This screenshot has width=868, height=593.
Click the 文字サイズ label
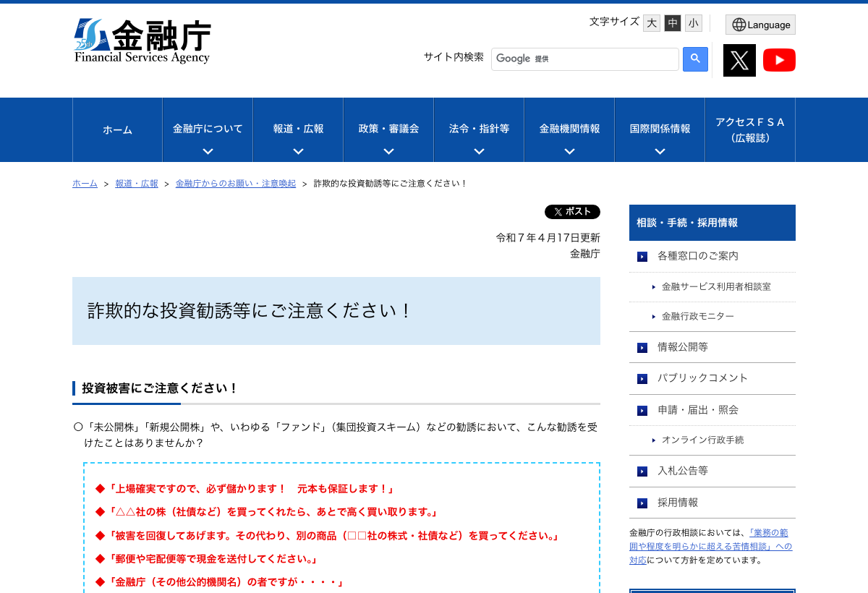pos(614,22)
